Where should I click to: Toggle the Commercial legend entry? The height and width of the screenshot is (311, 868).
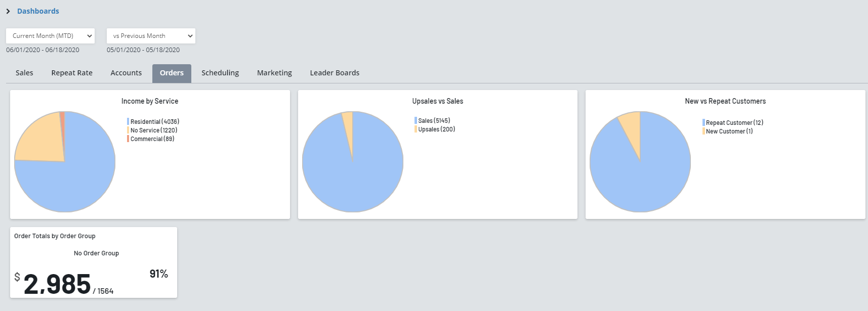pos(152,139)
